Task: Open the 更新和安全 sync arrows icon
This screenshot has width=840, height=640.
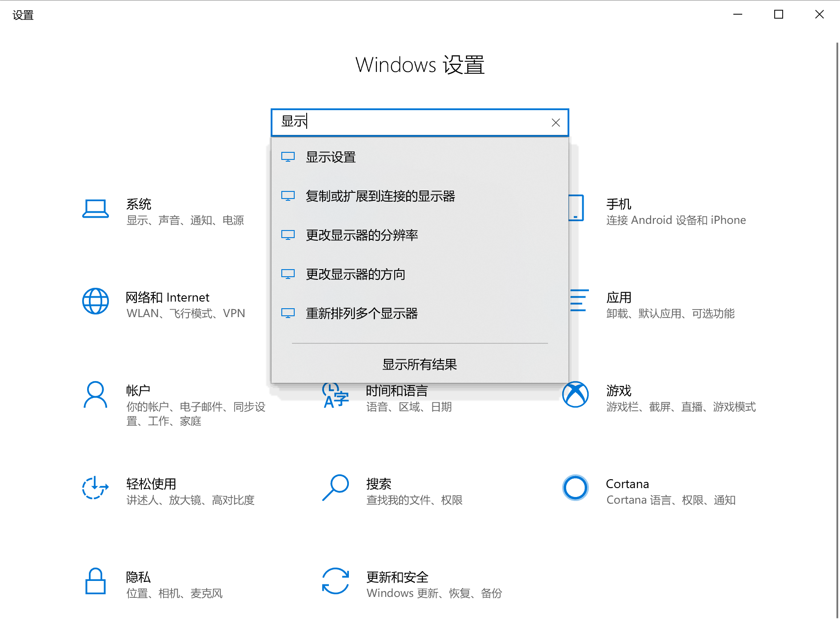Action: [x=336, y=581]
